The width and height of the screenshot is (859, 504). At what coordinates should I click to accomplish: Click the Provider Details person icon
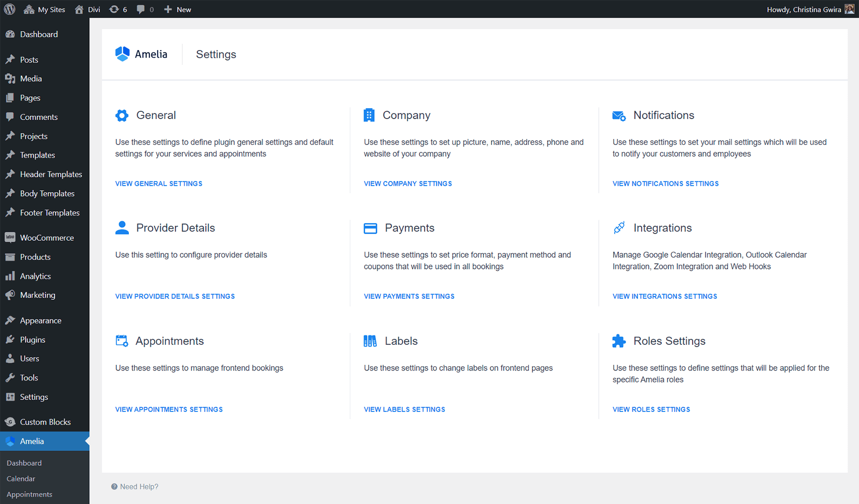click(x=122, y=228)
